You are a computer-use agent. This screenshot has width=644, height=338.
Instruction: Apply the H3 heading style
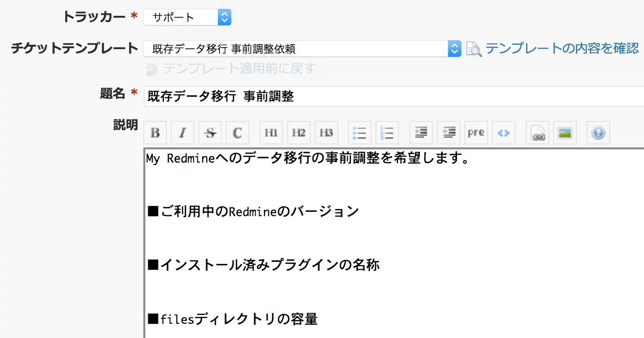(x=326, y=133)
